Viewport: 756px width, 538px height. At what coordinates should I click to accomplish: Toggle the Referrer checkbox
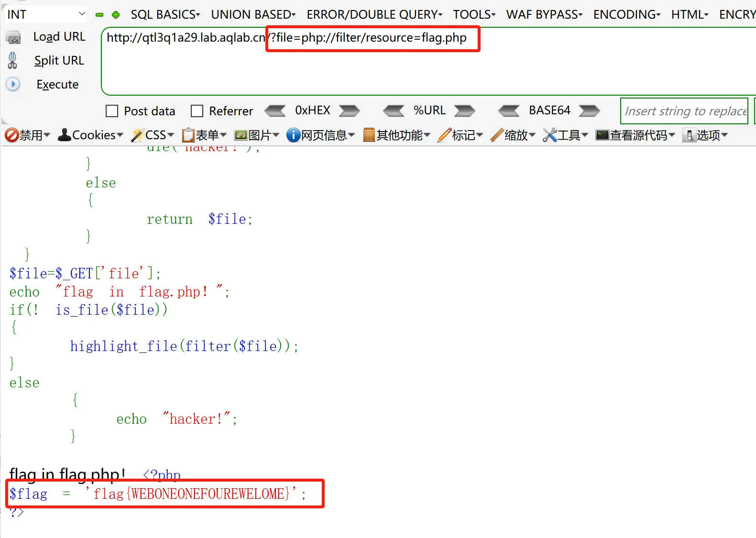197,111
